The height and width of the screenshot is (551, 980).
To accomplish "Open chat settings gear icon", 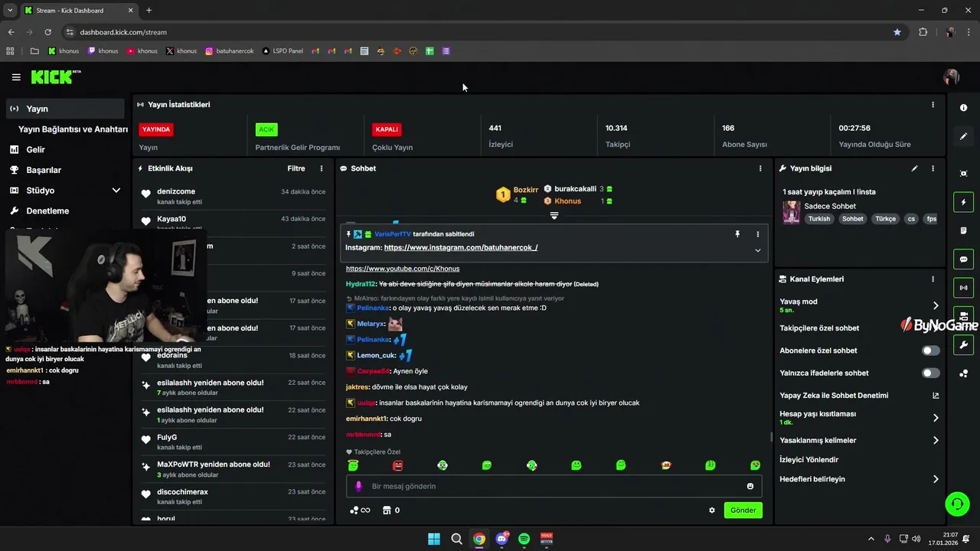I will (x=712, y=510).
